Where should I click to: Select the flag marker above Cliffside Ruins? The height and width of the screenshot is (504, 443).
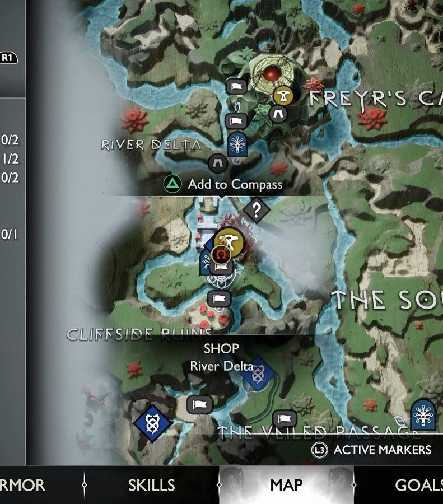(x=219, y=298)
